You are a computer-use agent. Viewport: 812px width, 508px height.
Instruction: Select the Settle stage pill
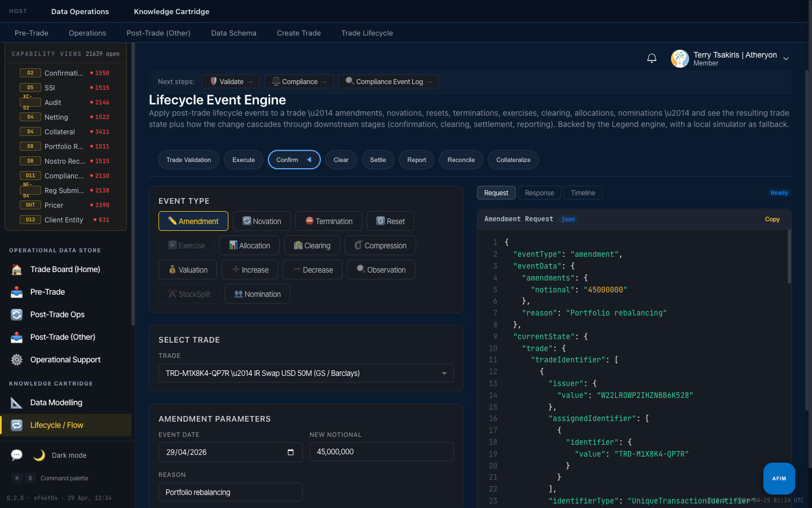click(378, 160)
